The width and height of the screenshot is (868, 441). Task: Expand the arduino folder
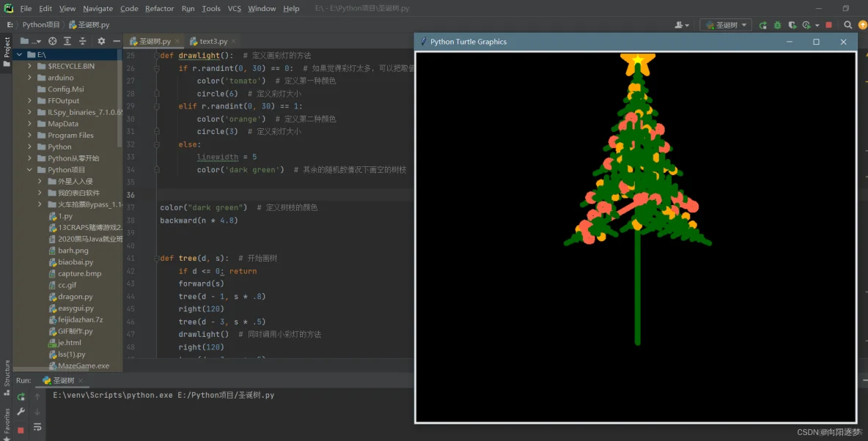(x=30, y=78)
